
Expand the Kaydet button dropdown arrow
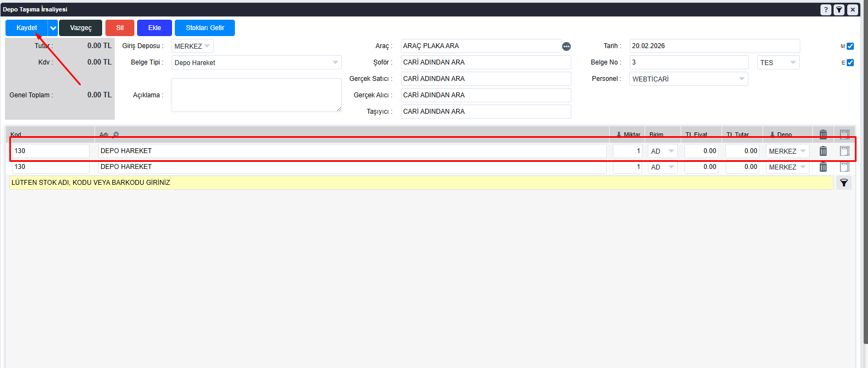coord(53,28)
